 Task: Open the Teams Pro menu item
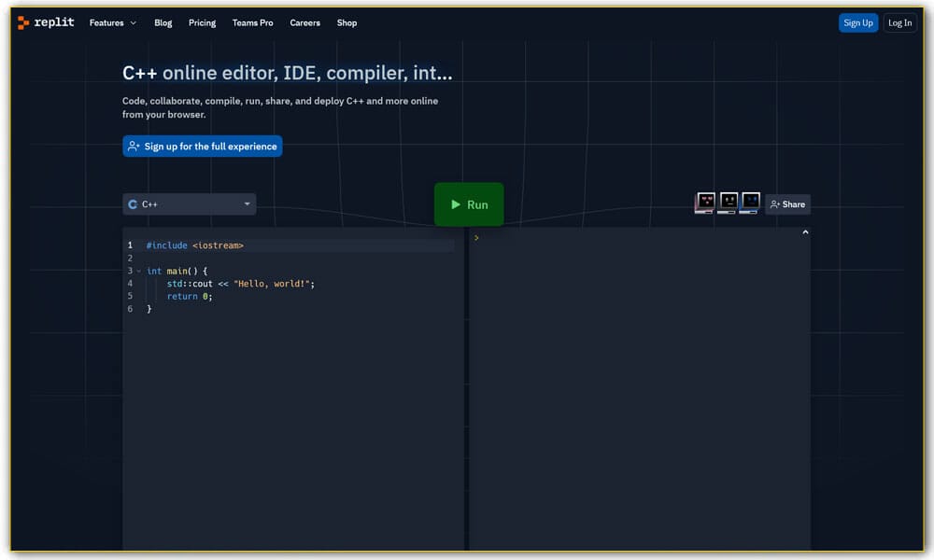click(x=252, y=22)
